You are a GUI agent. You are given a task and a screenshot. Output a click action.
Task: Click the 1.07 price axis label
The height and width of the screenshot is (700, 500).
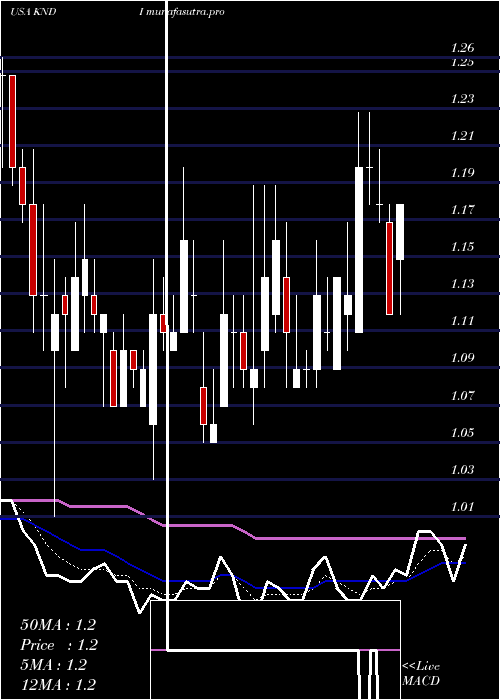click(x=462, y=396)
